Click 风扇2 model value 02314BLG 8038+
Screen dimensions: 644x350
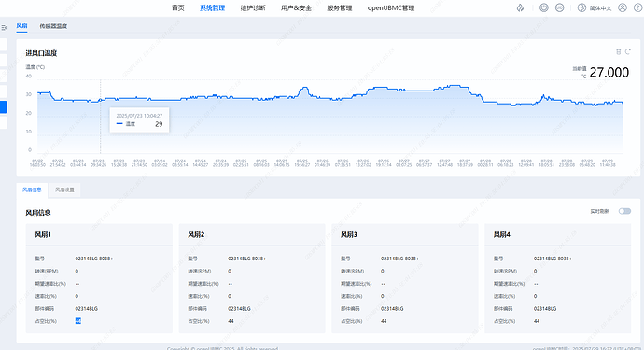pyautogui.click(x=246, y=259)
